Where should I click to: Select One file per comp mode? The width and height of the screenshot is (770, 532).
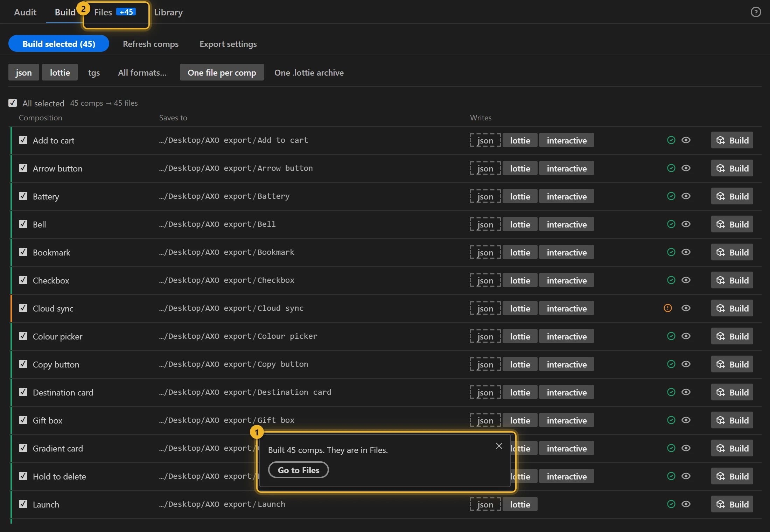[x=222, y=72]
